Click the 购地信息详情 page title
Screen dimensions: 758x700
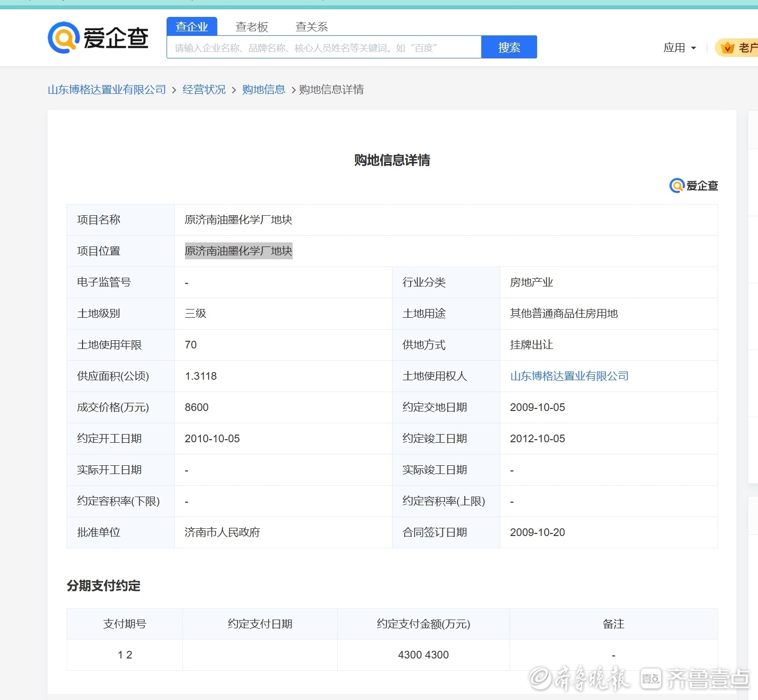[392, 160]
